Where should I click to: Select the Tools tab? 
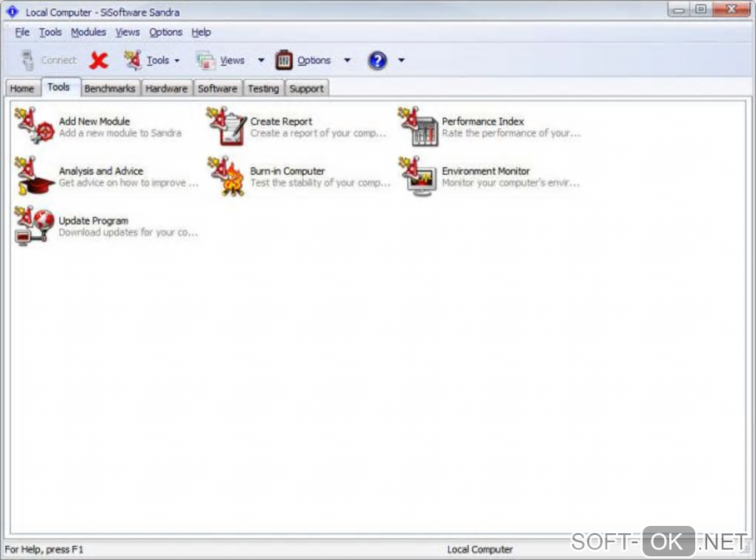60,87
